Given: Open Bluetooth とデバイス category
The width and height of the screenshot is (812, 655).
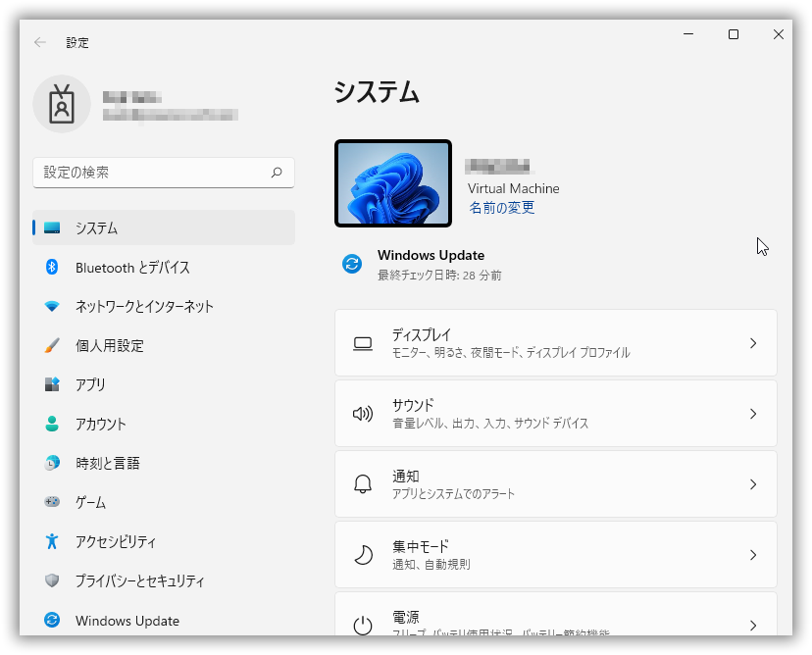Looking at the screenshot, I should [x=164, y=267].
